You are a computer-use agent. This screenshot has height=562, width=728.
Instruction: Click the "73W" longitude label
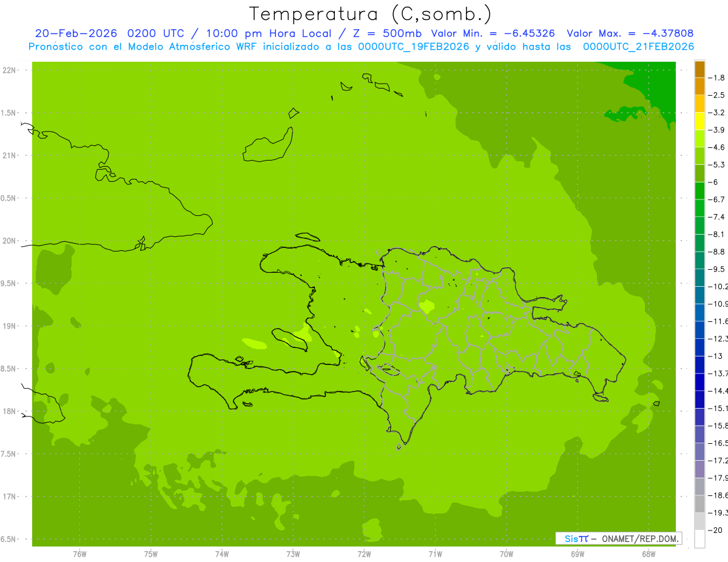coord(293,554)
